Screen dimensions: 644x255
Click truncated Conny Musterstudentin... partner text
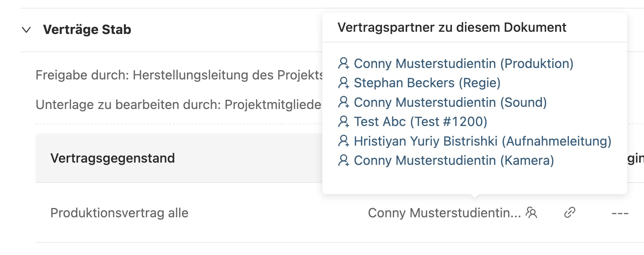[444, 213]
